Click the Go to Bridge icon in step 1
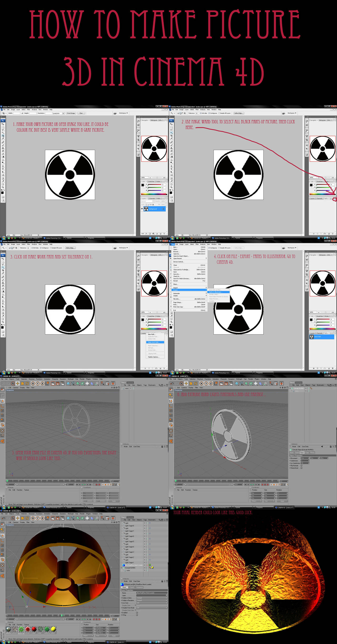 coord(115,113)
